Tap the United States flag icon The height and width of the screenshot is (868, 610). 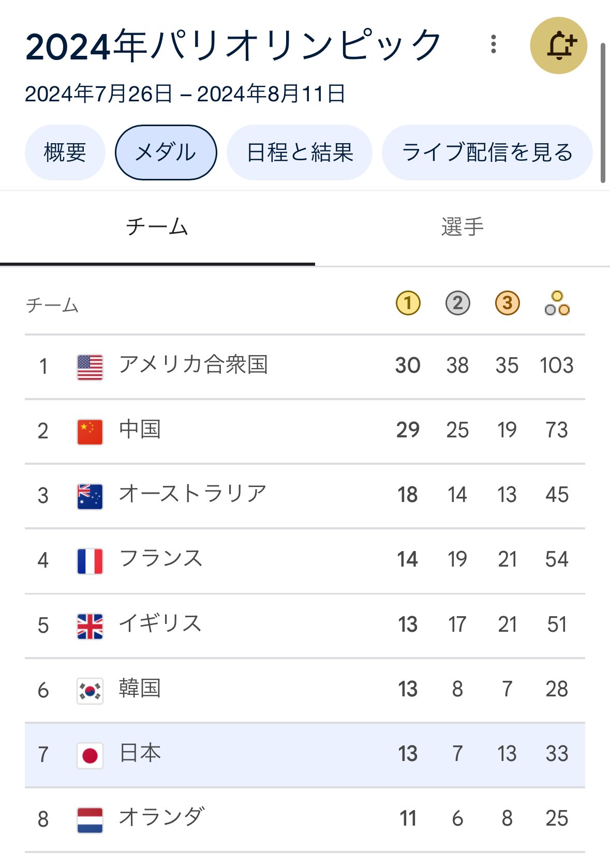tap(90, 367)
